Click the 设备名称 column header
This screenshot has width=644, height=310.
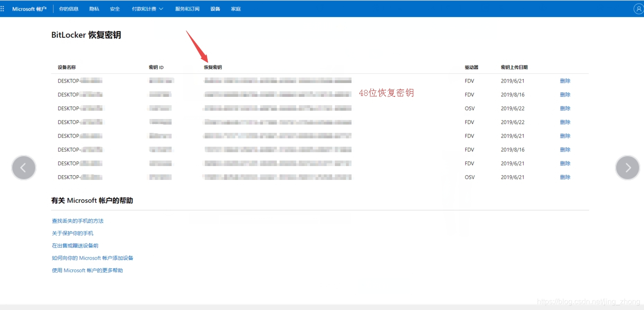[x=67, y=67]
